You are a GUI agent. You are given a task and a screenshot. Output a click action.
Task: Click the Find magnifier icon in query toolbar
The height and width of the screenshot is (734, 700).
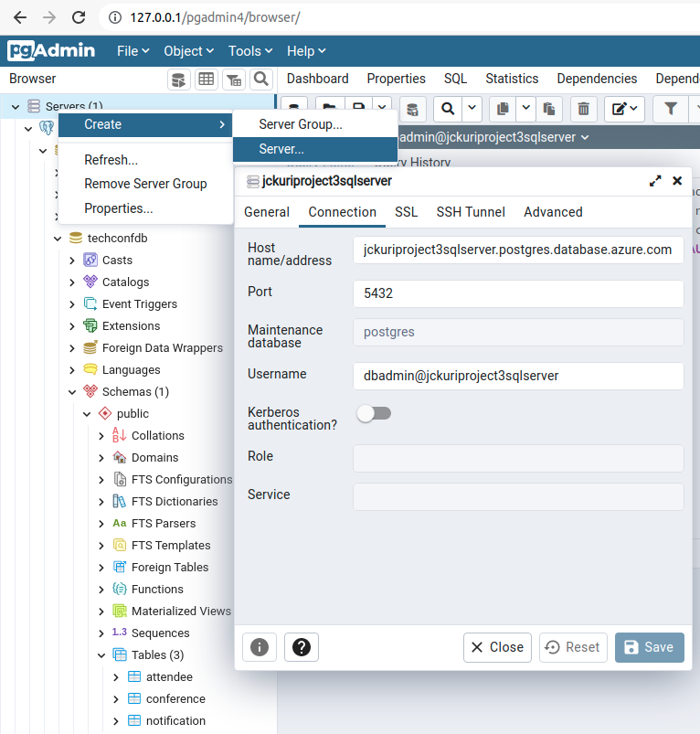coord(448,109)
